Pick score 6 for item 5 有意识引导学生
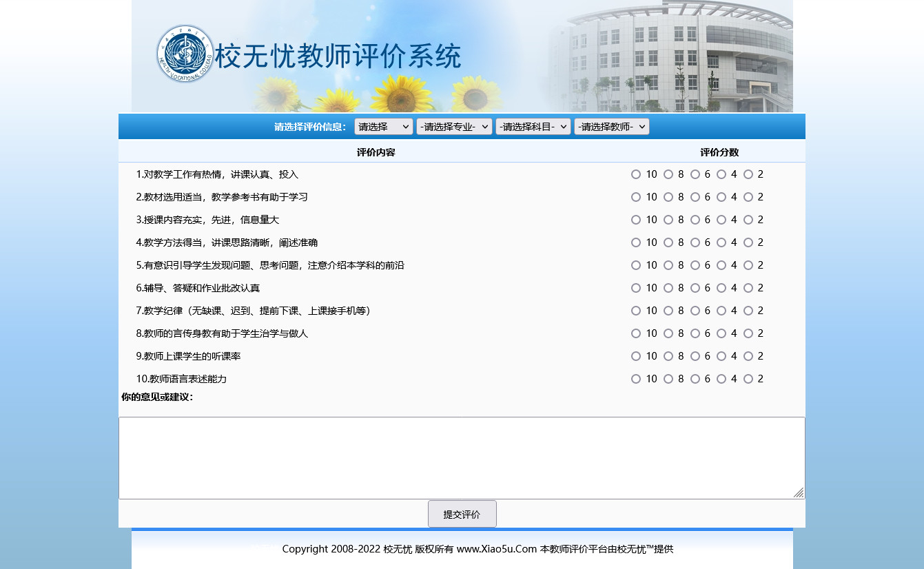 695,265
